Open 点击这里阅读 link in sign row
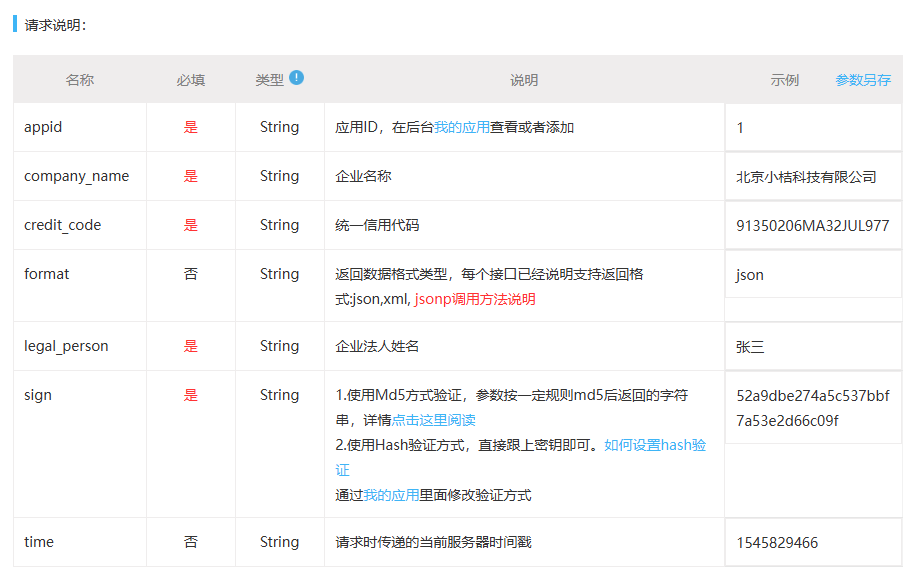The width and height of the screenshot is (918, 573). point(433,420)
